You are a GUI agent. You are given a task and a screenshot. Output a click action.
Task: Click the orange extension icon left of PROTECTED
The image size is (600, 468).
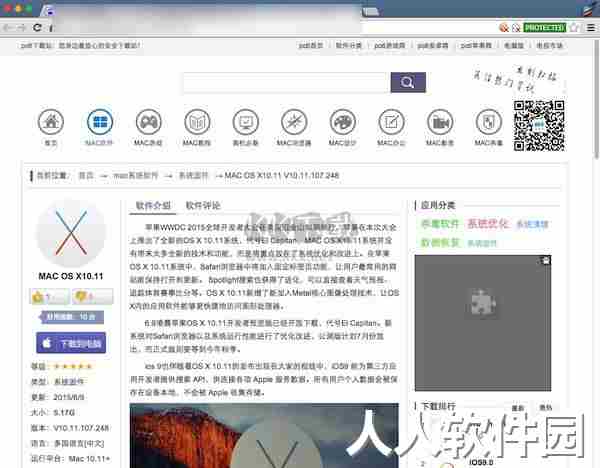pyautogui.click(x=504, y=28)
